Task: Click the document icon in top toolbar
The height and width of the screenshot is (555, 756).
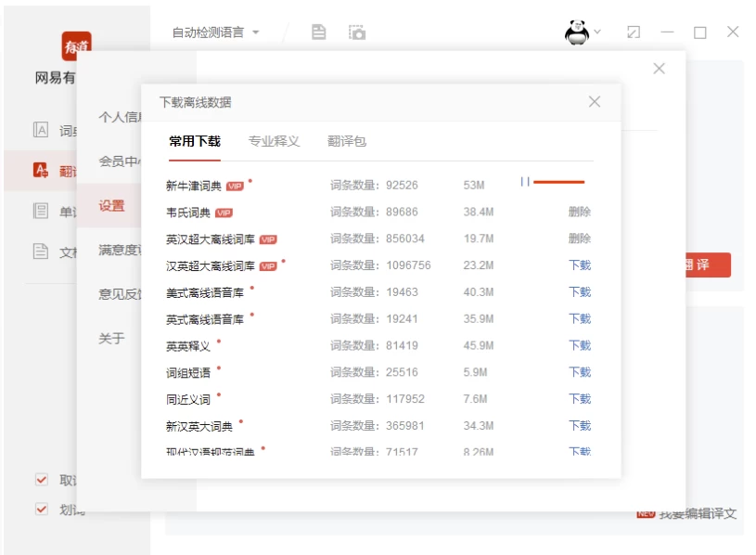Action: pos(318,32)
